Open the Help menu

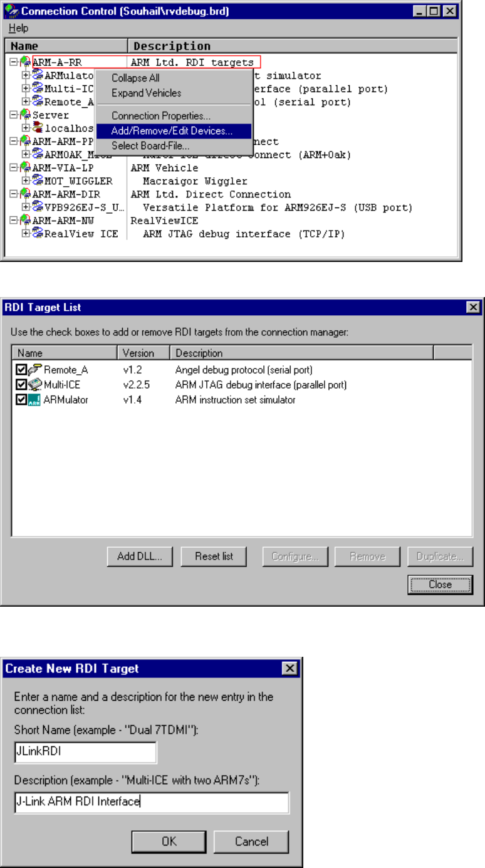point(18,28)
